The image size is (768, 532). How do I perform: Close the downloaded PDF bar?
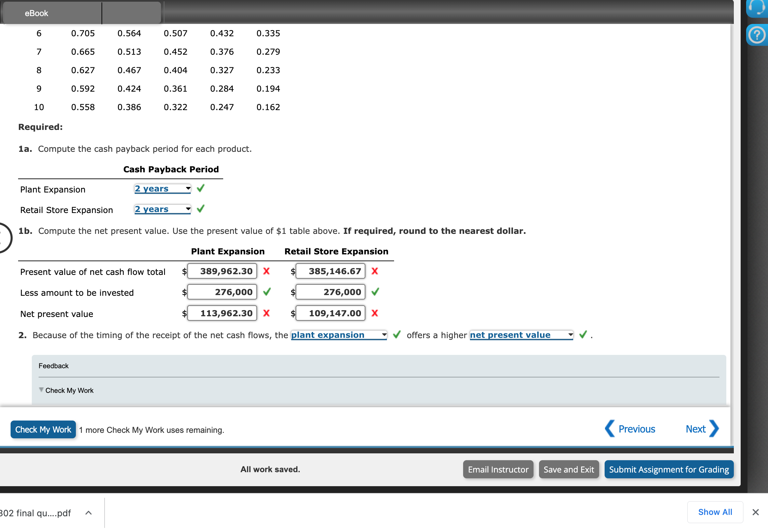755,513
